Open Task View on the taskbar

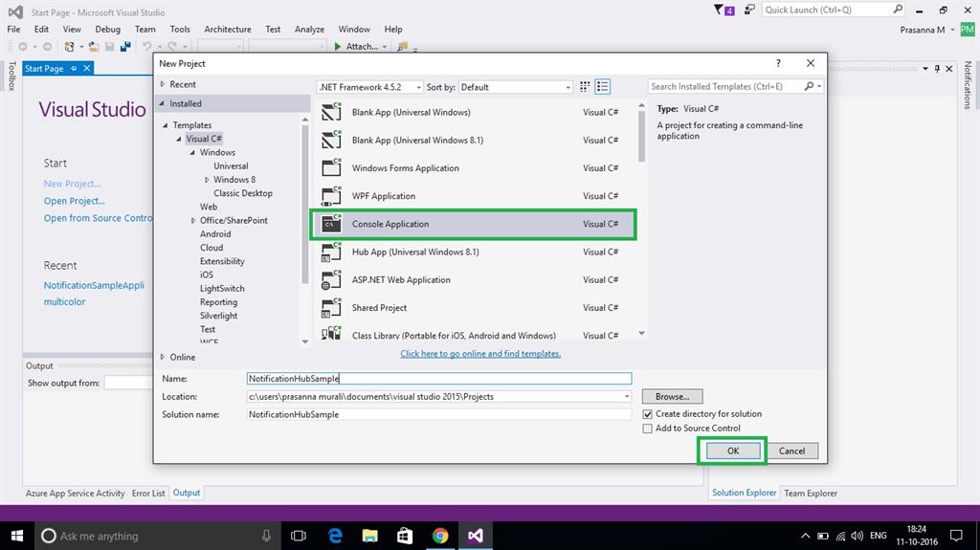tap(299, 536)
